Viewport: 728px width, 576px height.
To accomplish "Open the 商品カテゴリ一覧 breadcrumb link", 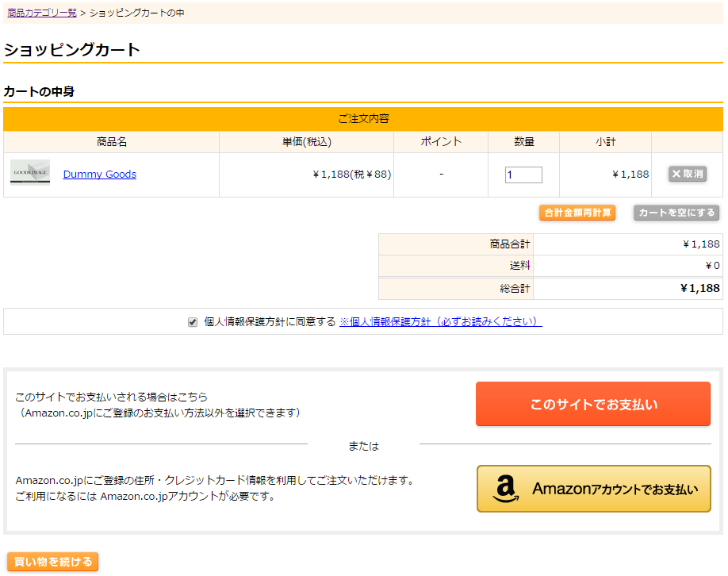I will coord(42,13).
